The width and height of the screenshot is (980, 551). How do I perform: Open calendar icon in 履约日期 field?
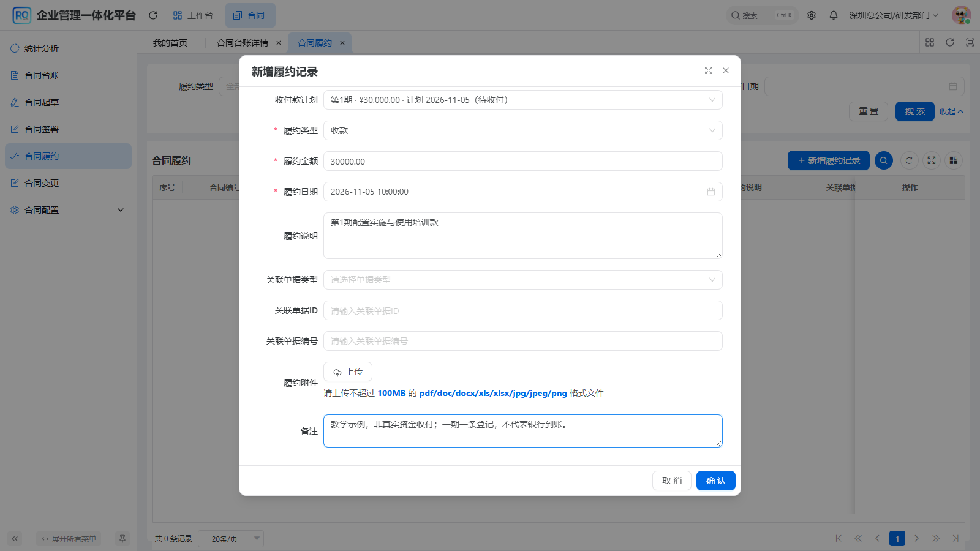point(711,192)
